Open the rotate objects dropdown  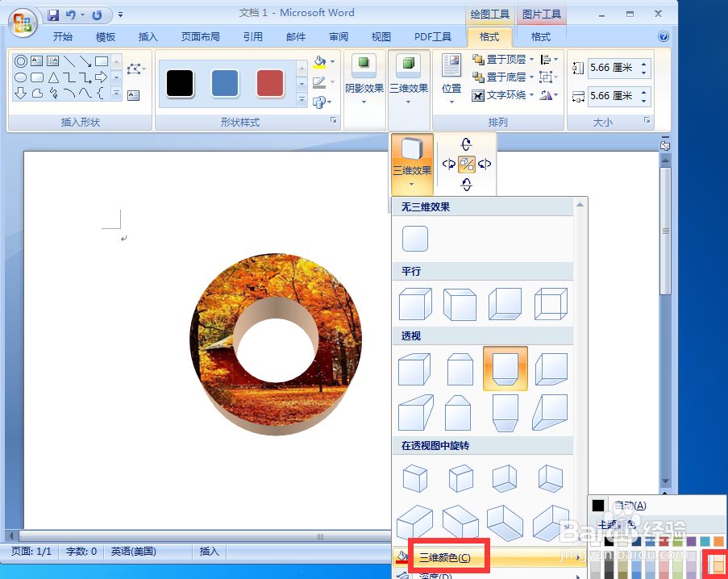(549, 95)
